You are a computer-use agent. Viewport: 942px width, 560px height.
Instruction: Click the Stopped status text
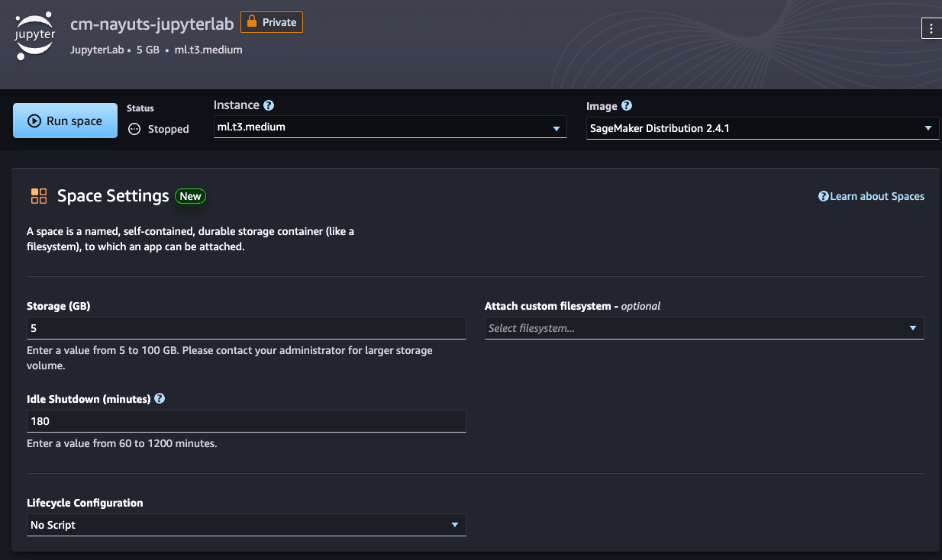tap(168, 129)
